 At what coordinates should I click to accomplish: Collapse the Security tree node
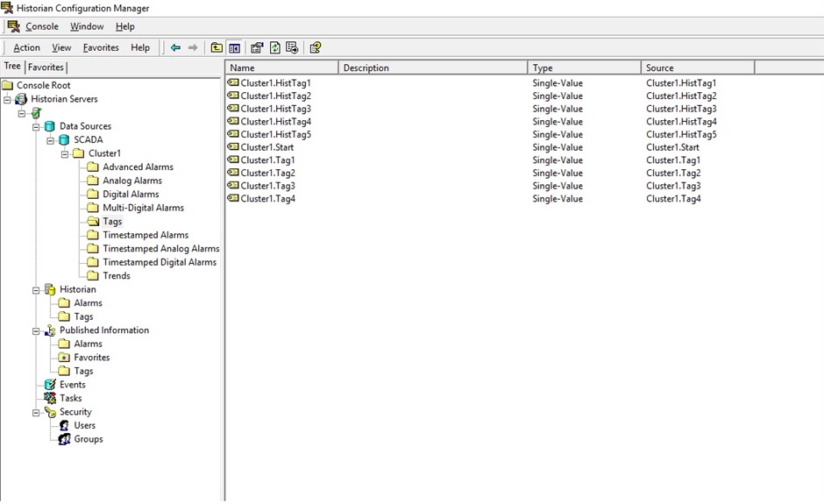[36, 413]
